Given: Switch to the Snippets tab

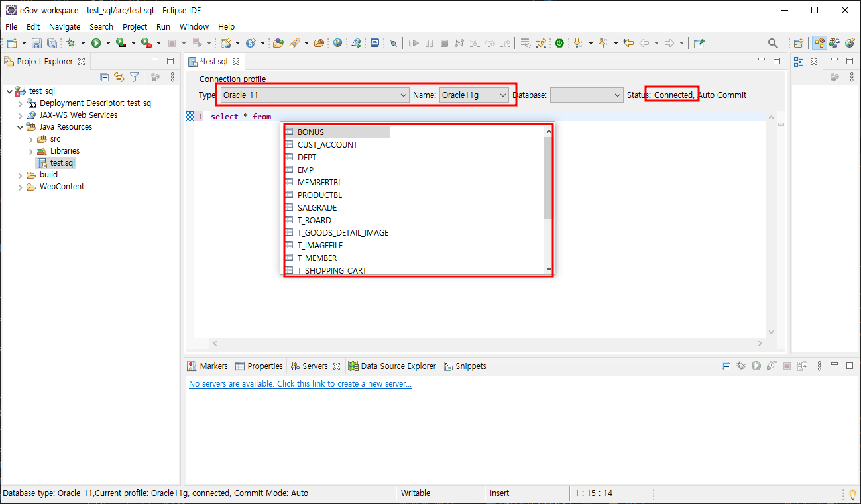Looking at the screenshot, I should (x=465, y=366).
